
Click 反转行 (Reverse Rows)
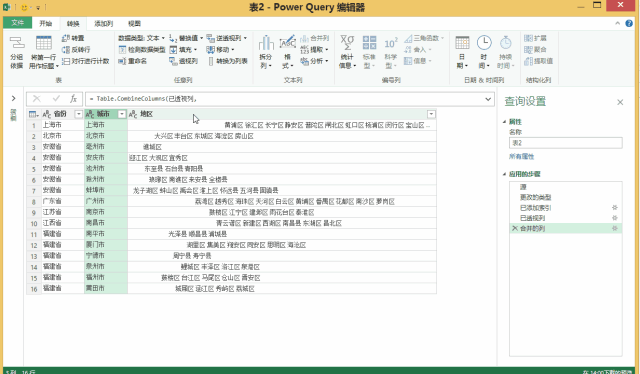pos(76,49)
